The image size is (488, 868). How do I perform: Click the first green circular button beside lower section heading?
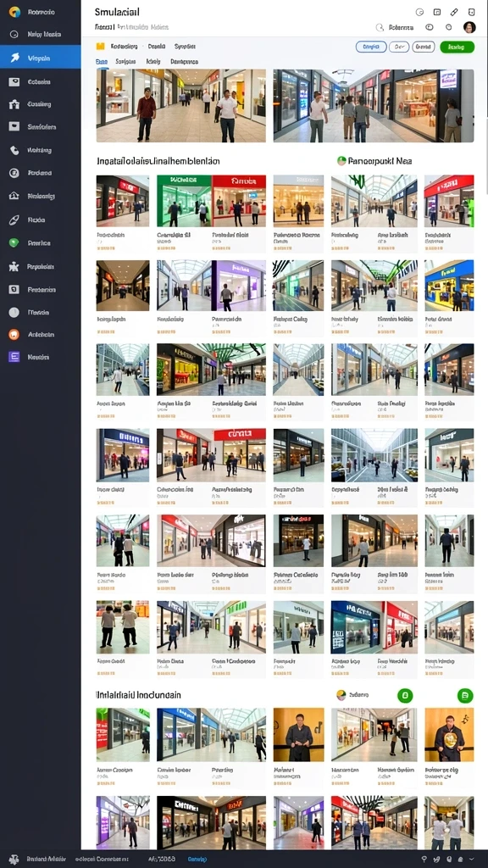point(405,695)
